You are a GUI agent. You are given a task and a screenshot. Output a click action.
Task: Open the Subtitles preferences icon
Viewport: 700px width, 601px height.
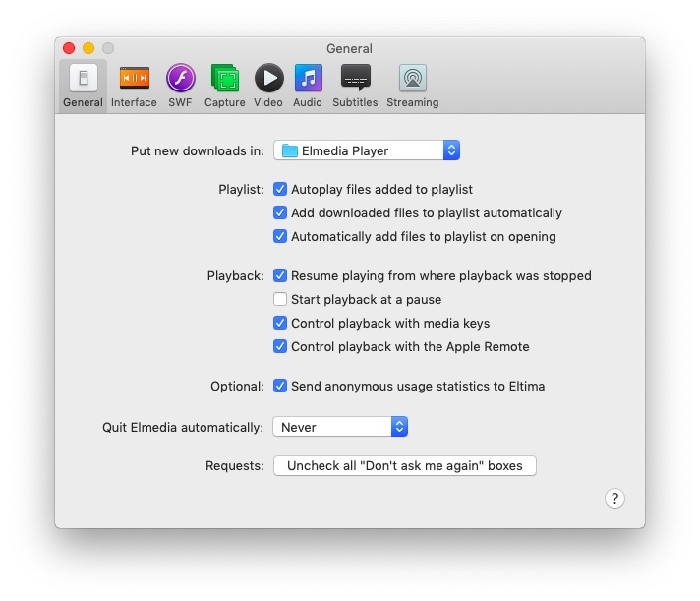[x=355, y=78]
